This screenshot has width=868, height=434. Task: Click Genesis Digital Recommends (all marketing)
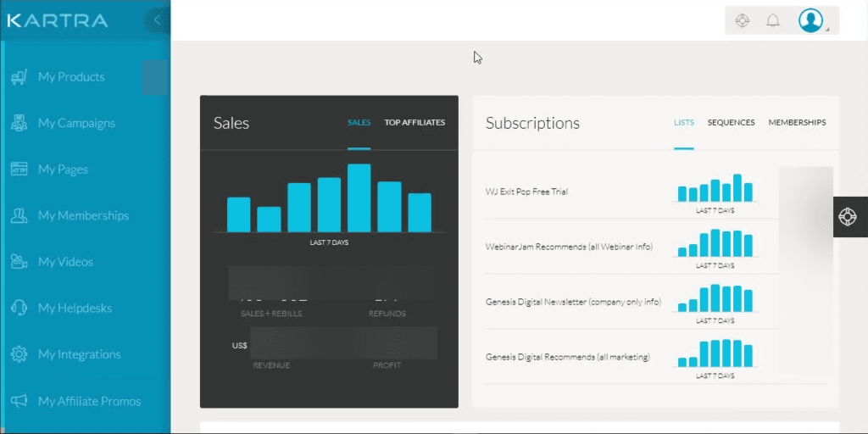pos(567,357)
